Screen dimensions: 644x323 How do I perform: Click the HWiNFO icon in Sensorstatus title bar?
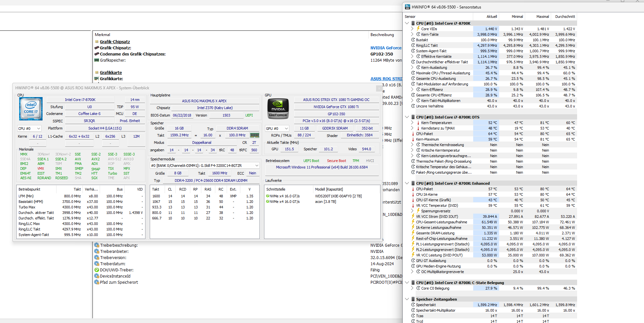[408, 7]
